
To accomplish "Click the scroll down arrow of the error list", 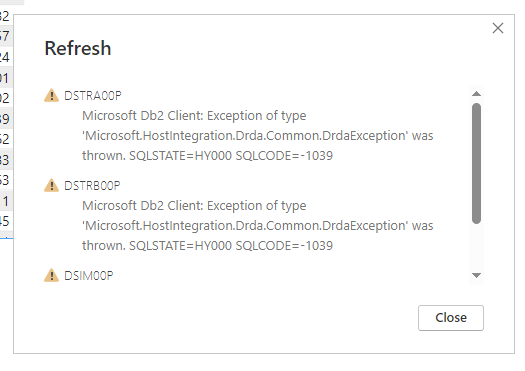I will click(x=476, y=275).
